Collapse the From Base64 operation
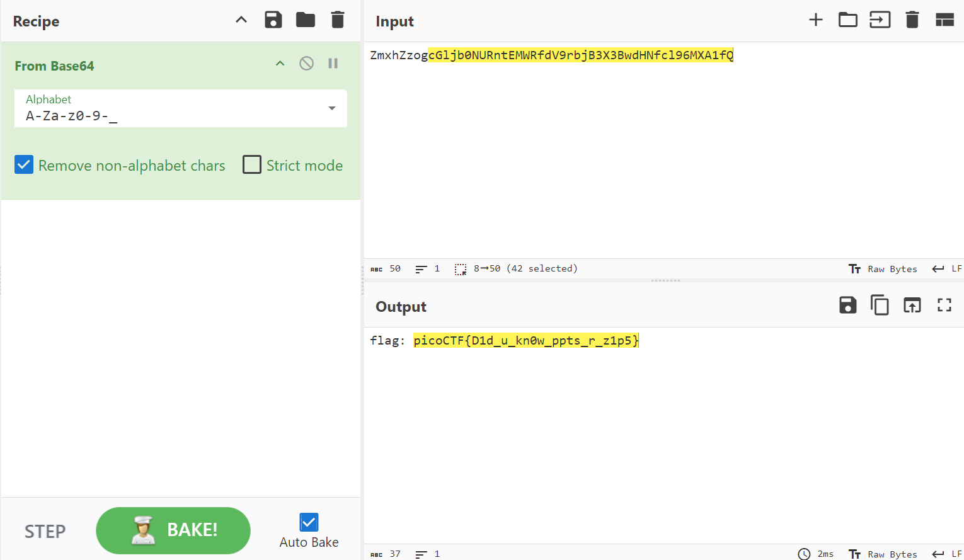The height and width of the screenshot is (560, 964). (280, 64)
